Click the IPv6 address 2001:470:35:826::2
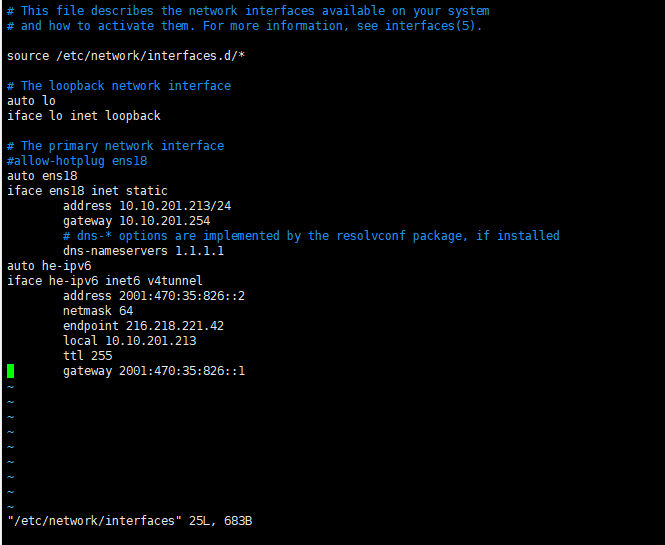Image resolution: width=665 pixels, height=545 pixels. click(x=181, y=296)
